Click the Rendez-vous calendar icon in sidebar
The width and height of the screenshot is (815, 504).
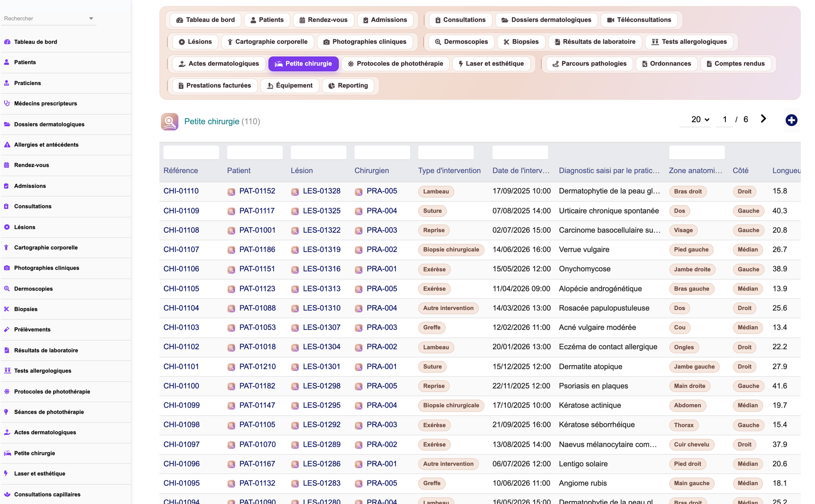coord(7,165)
